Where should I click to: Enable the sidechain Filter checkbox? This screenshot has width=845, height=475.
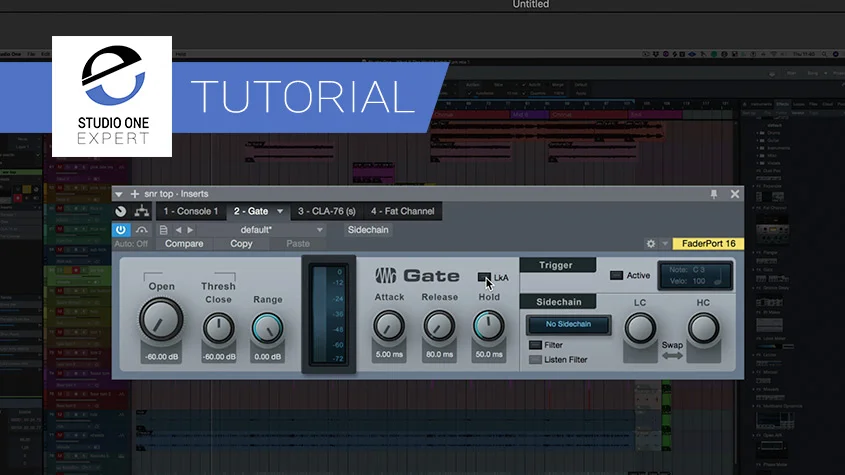[535, 345]
